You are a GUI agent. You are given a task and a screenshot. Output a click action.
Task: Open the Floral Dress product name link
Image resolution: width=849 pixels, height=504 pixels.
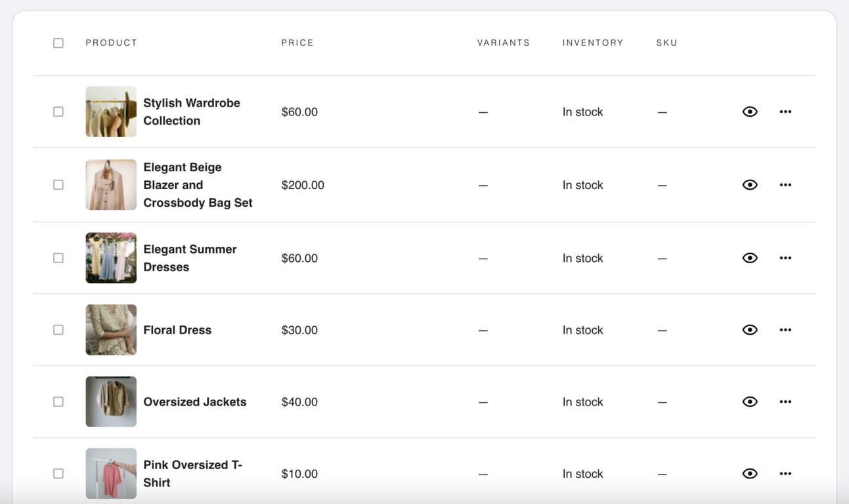[x=177, y=329]
